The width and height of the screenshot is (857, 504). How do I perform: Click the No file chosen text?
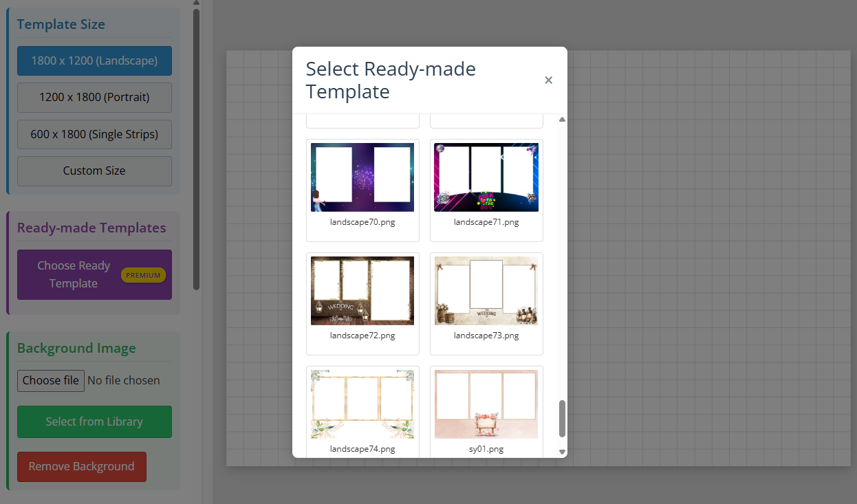tap(124, 380)
